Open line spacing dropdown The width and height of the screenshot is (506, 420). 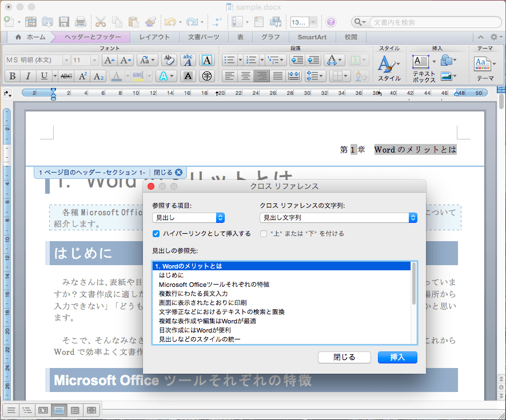click(x=315, y=76)
